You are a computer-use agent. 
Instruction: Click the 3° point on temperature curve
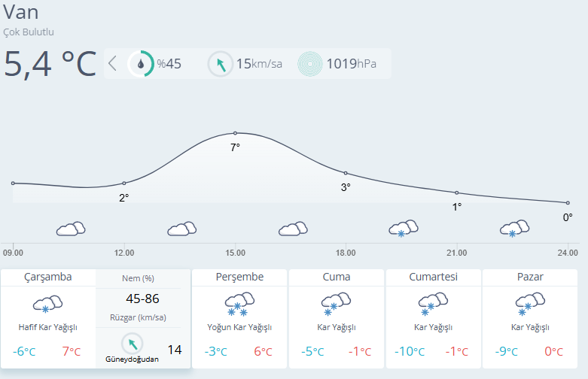click(x=346, y=174)
